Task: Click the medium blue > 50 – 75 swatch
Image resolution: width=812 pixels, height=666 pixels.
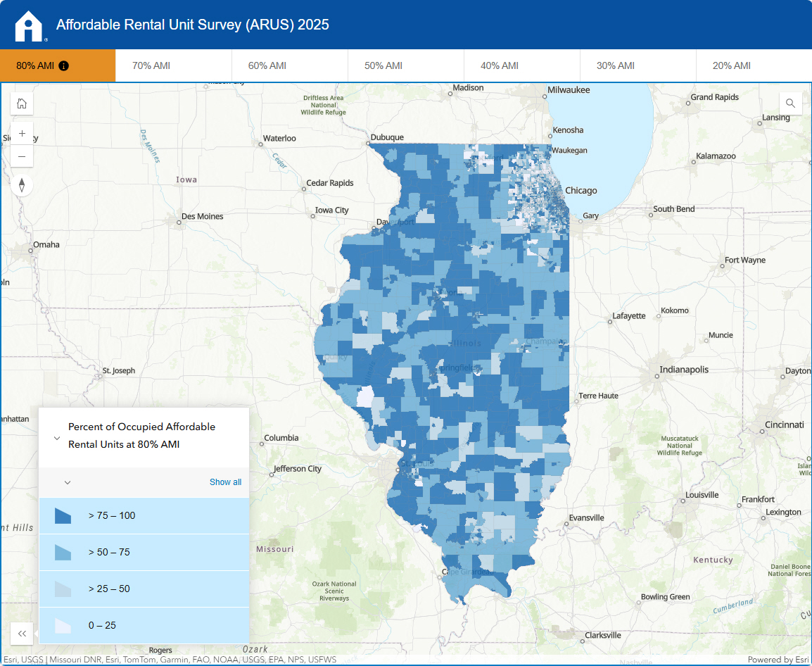Action: (63, 553)
